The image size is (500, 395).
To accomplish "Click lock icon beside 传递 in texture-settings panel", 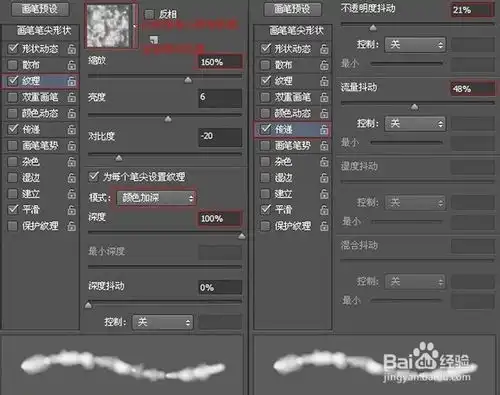I will coord(72,129).
